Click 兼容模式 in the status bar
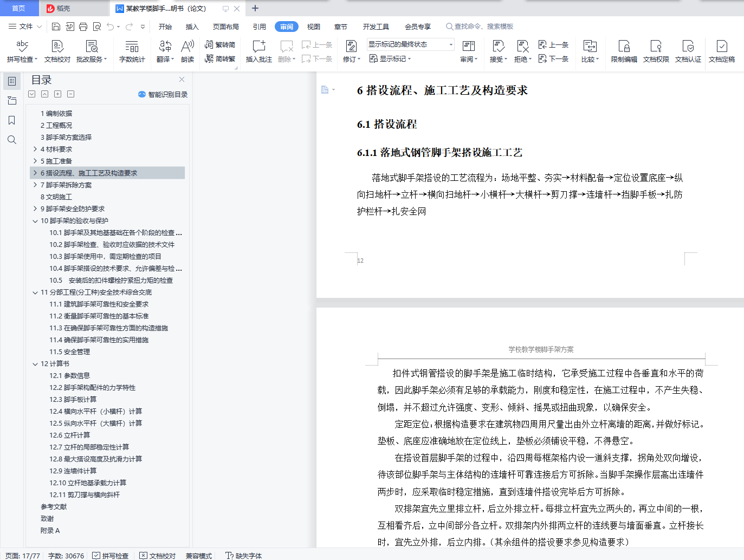Screen dimensions: 744x560 tap(199, 556)
